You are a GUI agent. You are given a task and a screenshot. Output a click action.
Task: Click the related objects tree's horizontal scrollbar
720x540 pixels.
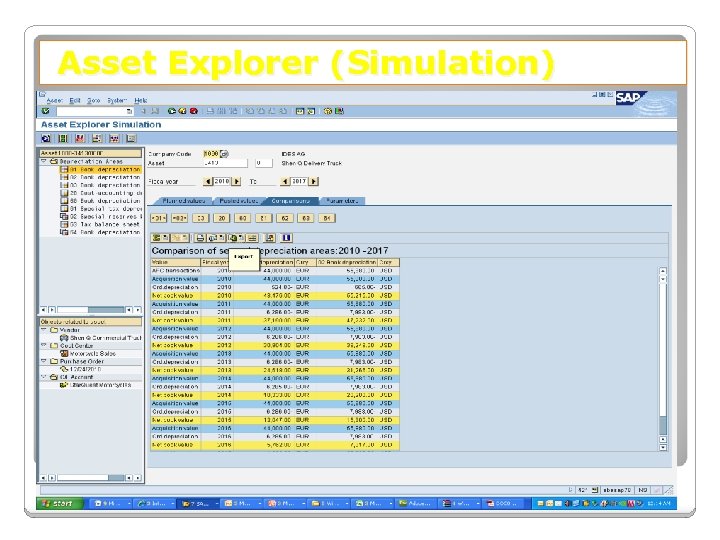[x=90, y=478]
